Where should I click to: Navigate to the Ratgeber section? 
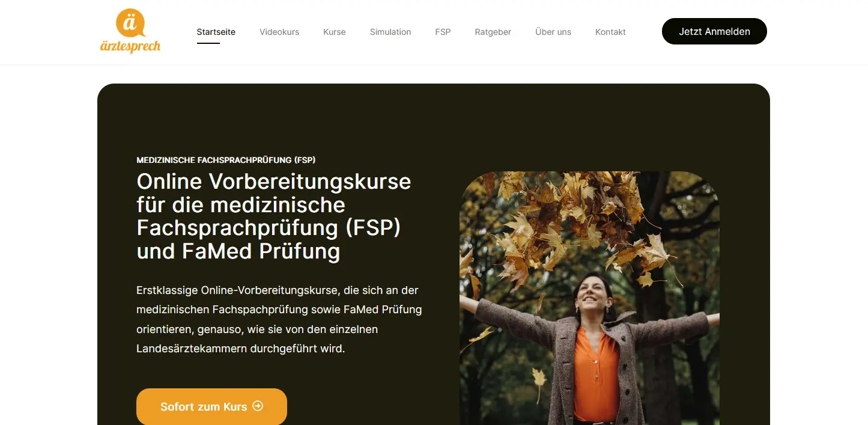click(x=493, y=32)
